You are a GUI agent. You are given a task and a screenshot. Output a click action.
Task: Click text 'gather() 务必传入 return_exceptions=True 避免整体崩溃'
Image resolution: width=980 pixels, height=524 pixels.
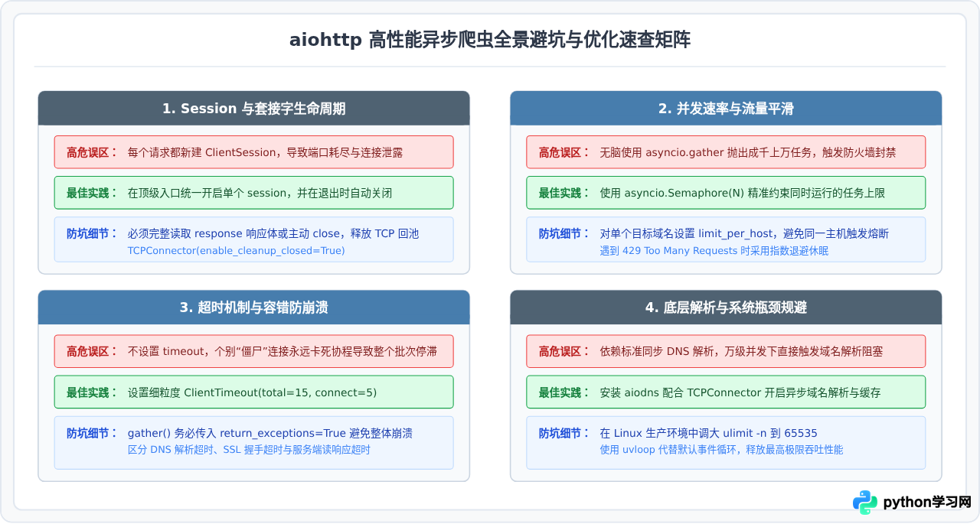270,432
